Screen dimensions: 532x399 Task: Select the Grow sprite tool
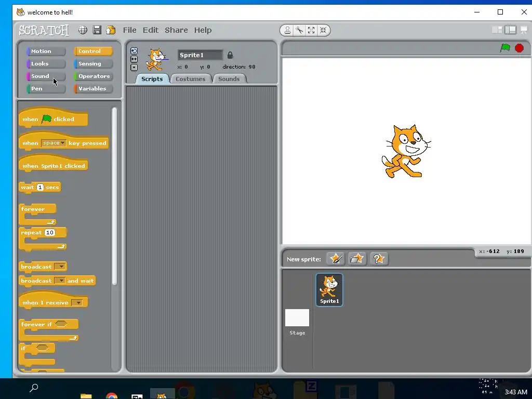point(311,30)
